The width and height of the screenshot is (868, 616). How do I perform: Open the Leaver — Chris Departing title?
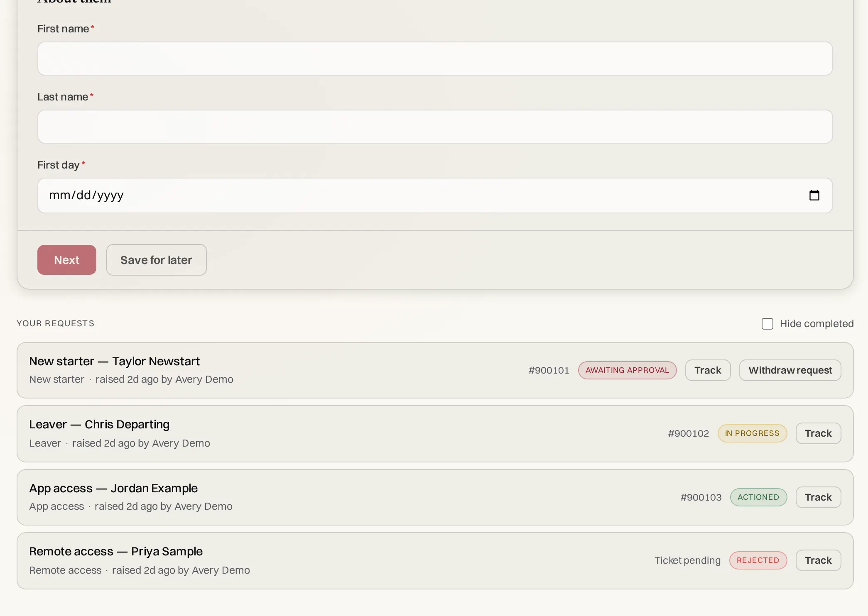click(x=99, y=424)
